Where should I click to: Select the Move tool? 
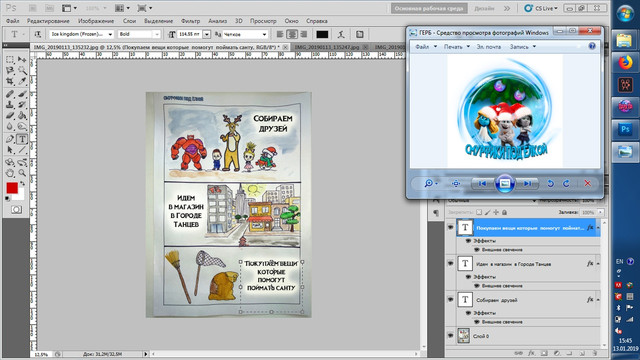pos(22,60)
